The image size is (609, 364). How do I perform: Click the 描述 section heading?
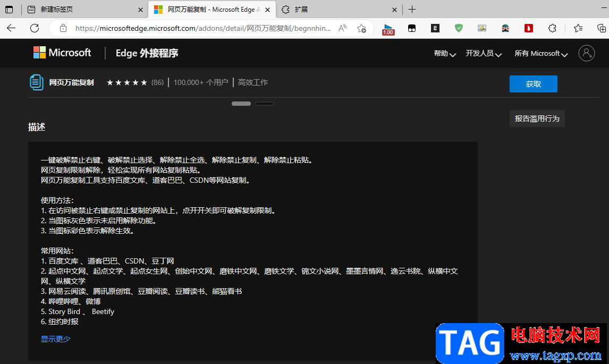click(37, 127)
